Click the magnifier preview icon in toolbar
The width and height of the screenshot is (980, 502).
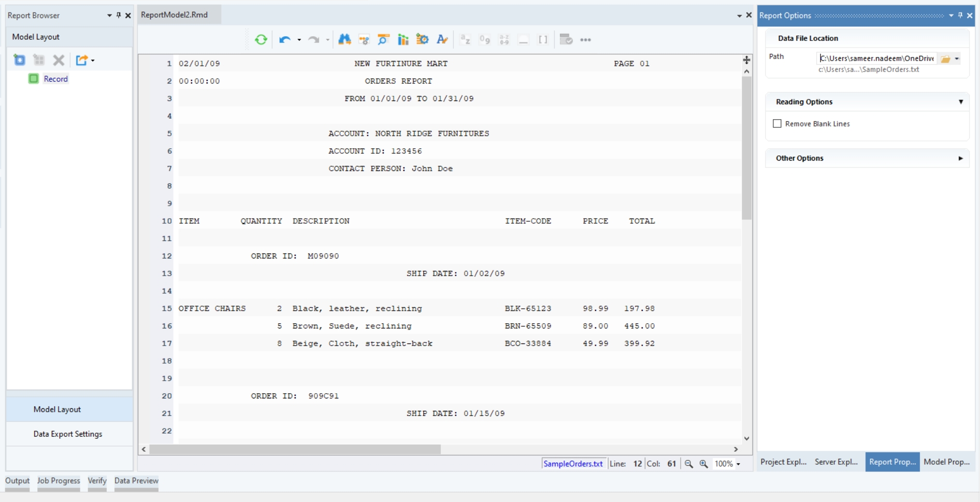(383, 40)
